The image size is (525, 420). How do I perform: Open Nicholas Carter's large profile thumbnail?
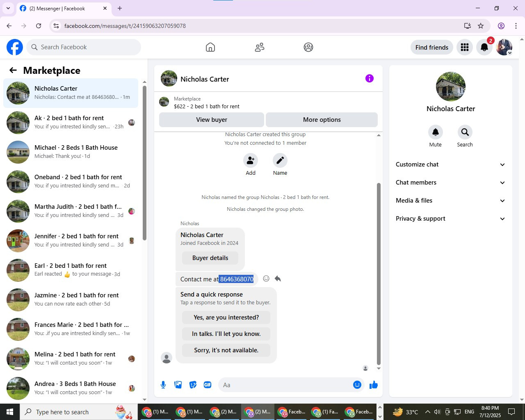click(451, 87)
